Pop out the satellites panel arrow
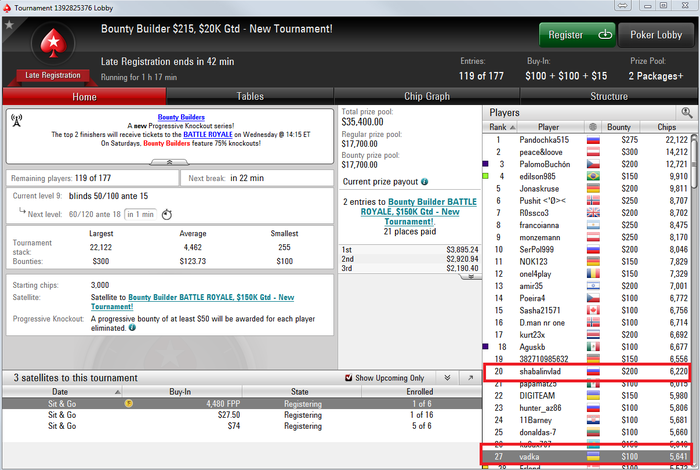Image resolution: width=700 pixels, height=470 pixels. (x=471, y=378)
